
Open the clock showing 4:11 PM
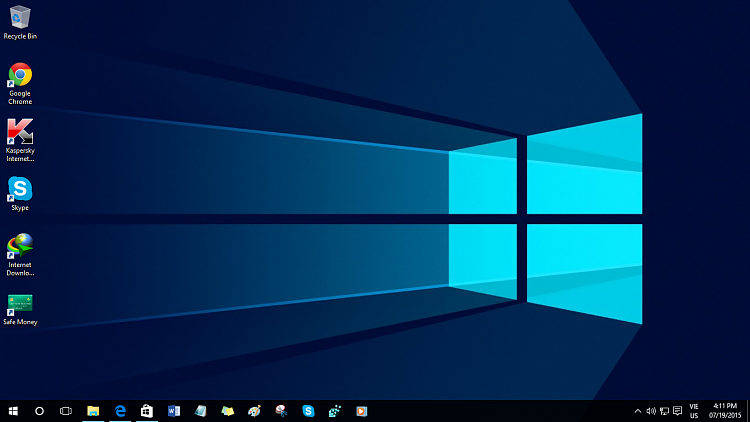(725, 411)
